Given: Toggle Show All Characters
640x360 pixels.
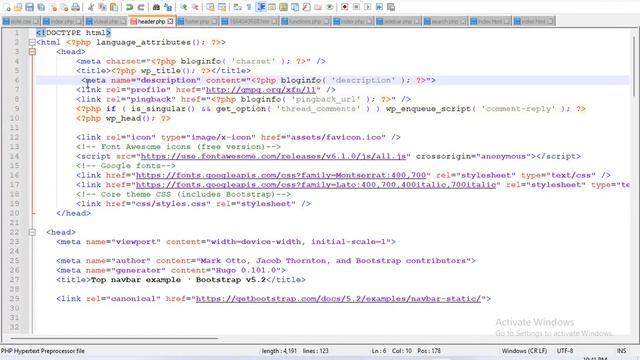Looking at the screenshot, I should coord(249,7).
